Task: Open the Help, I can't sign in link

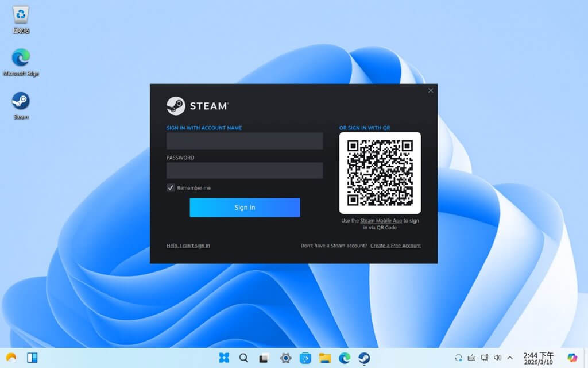Action: [188, 246]
